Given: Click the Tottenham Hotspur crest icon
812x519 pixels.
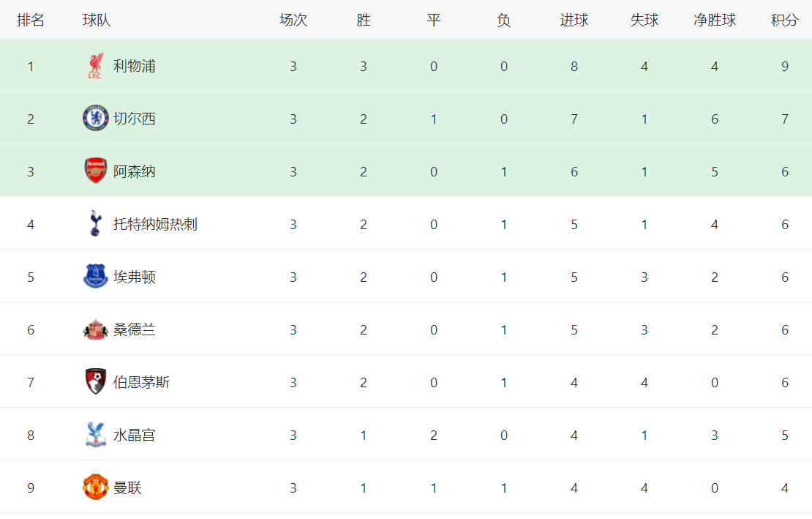Looking at the screenshot, I should (x=95, y=224).
